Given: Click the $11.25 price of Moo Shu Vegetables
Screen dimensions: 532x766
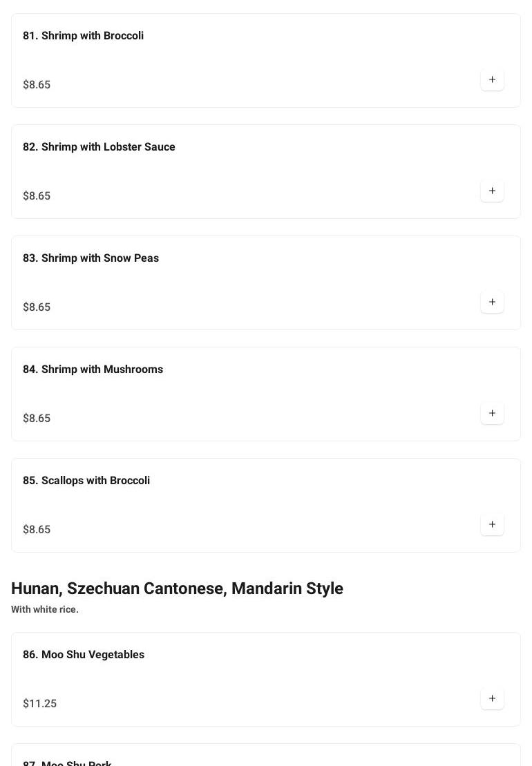Looking at the screenshot, I should pos(39,704).
